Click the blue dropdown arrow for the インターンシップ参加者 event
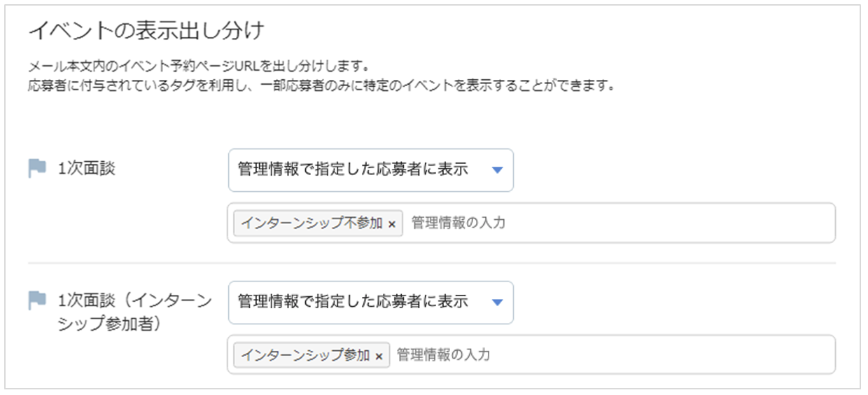The width and height of the screenshot is (868, 395). tap(497, 303)
